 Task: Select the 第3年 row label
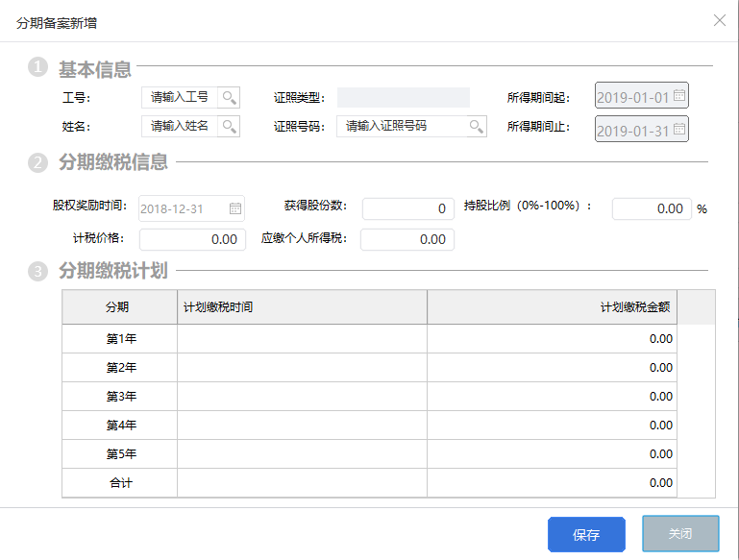pyautogui.click(x=121, y=396)
